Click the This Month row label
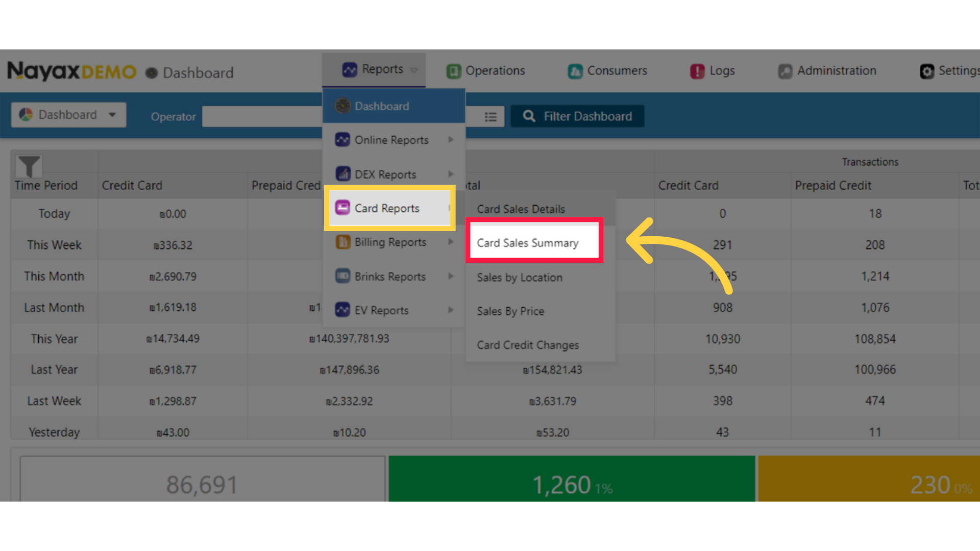This screenshot has width=980, height=551. (54, 276)
